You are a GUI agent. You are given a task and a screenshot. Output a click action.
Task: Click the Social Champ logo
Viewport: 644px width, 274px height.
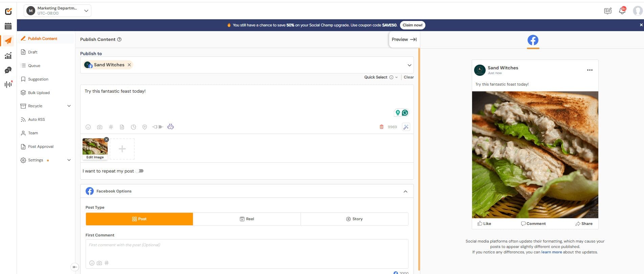pos(8,12)
